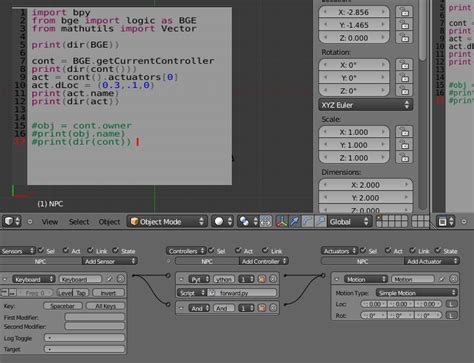The height and width of the screenshot is (363, 474).
Task: Lock the Scale Y value
Action: (x=404, y=145)
